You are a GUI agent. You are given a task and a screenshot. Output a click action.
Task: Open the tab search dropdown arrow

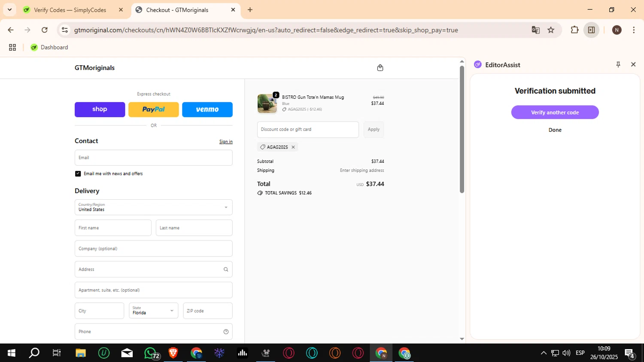tap(9, 10)
